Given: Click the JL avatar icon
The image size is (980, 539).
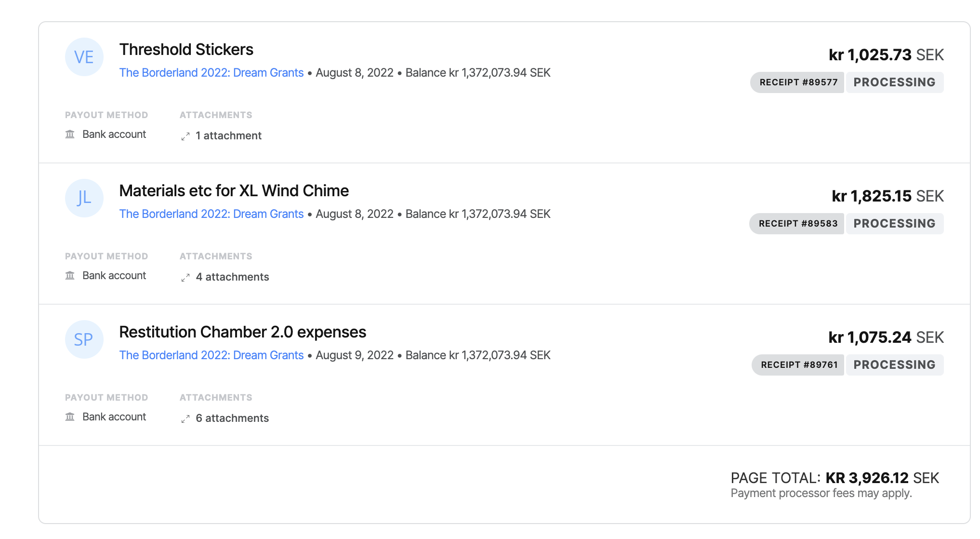Looking at the screenshot, I should tap(84, 198).
